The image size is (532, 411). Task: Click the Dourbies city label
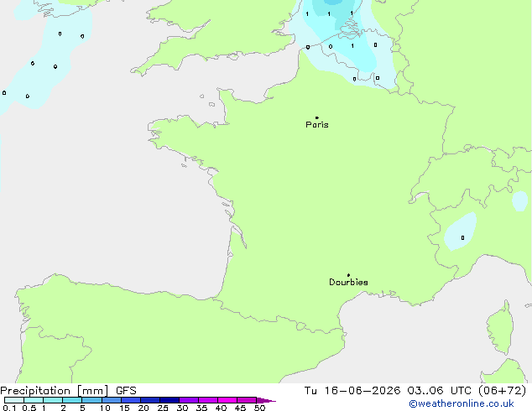[x=348, y=282]
